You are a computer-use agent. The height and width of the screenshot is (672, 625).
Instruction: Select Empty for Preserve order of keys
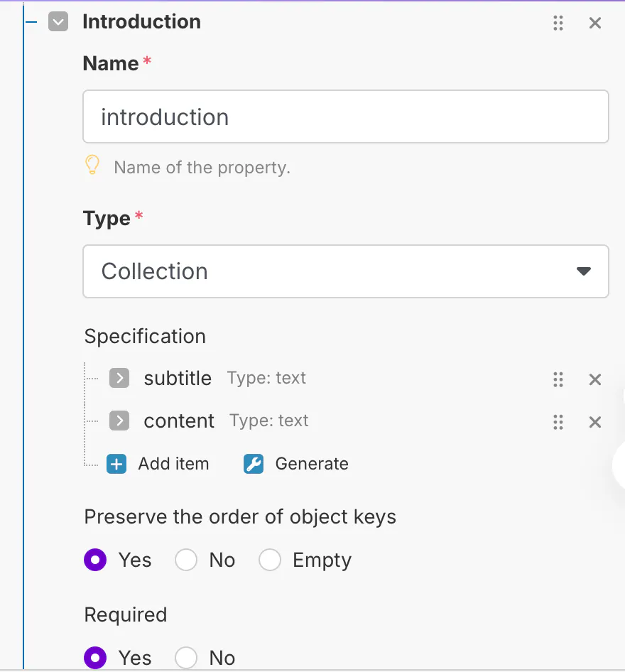point(270,560)
